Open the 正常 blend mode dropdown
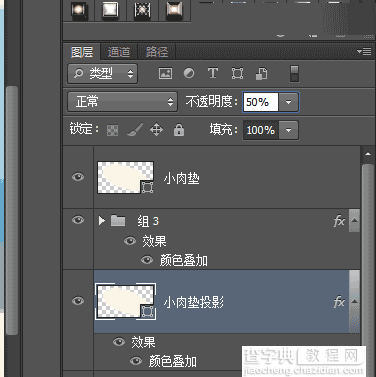This screenshot has width=376, height=377. point(122,101)
